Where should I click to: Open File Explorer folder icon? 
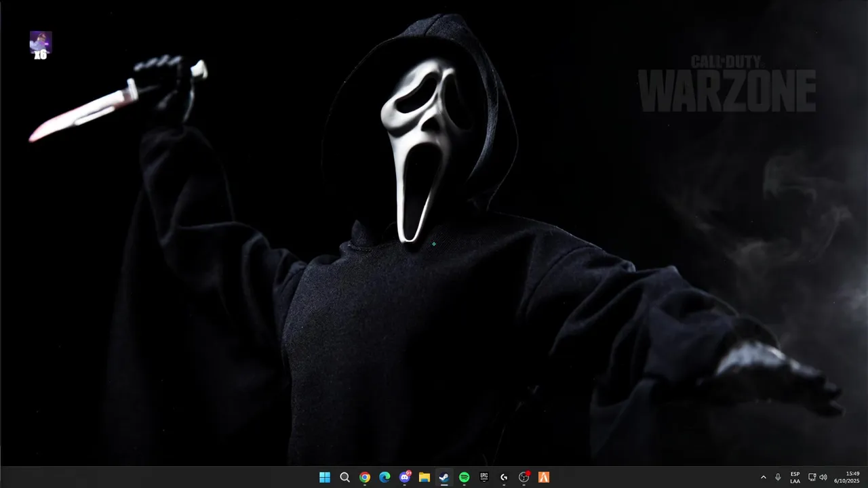pyautogui.click(x=425, y=477)
